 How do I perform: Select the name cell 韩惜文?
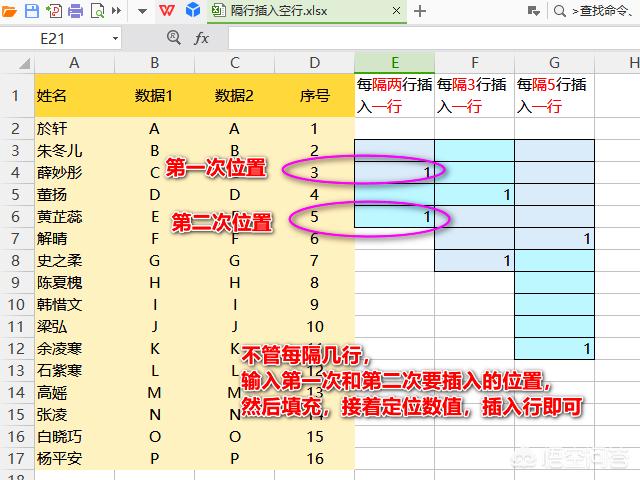click(74, 305)
